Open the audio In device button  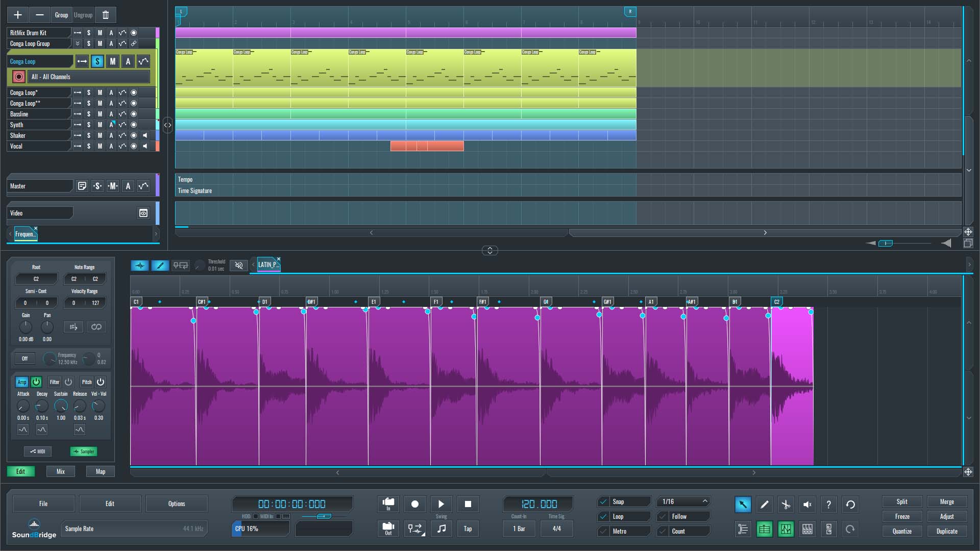[x=388, y=504]
